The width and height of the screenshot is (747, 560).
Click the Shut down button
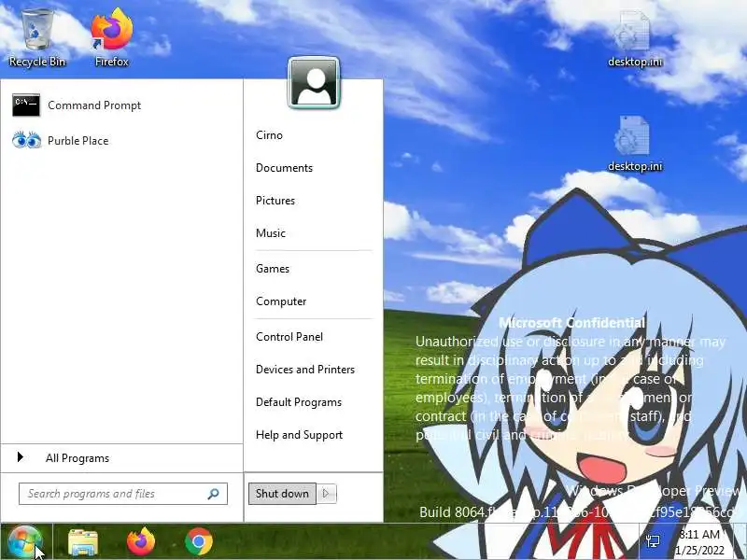282,494
